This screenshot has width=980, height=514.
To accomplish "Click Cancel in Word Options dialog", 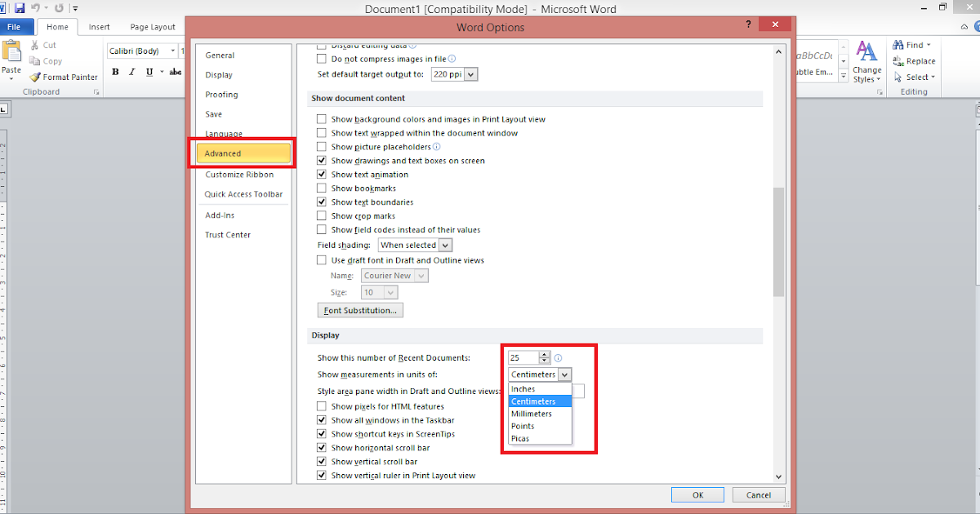I will click(x=759, y=495).
